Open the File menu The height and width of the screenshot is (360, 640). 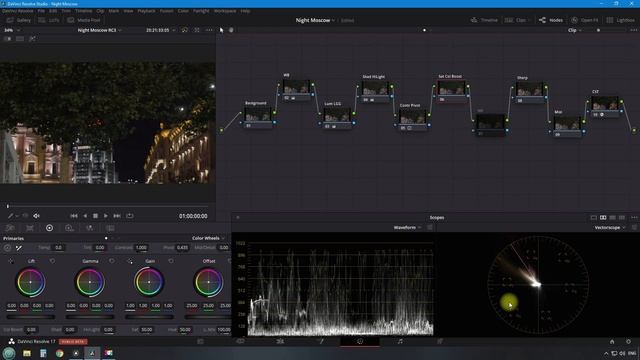[x=41, y=11]
